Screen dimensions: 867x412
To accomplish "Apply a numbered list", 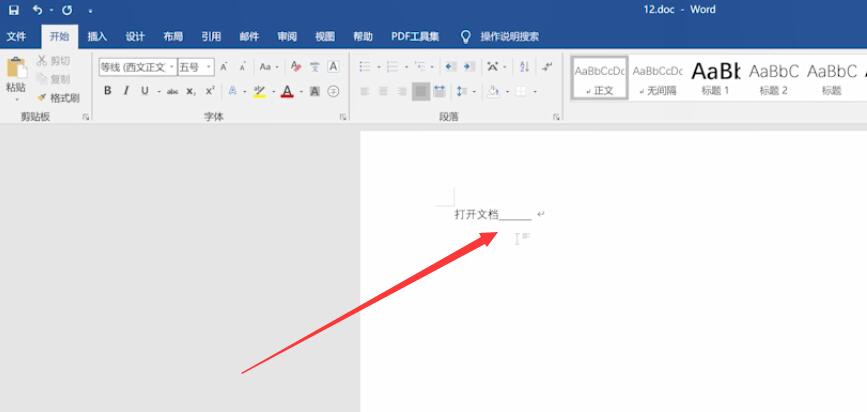I will [393, 67].
